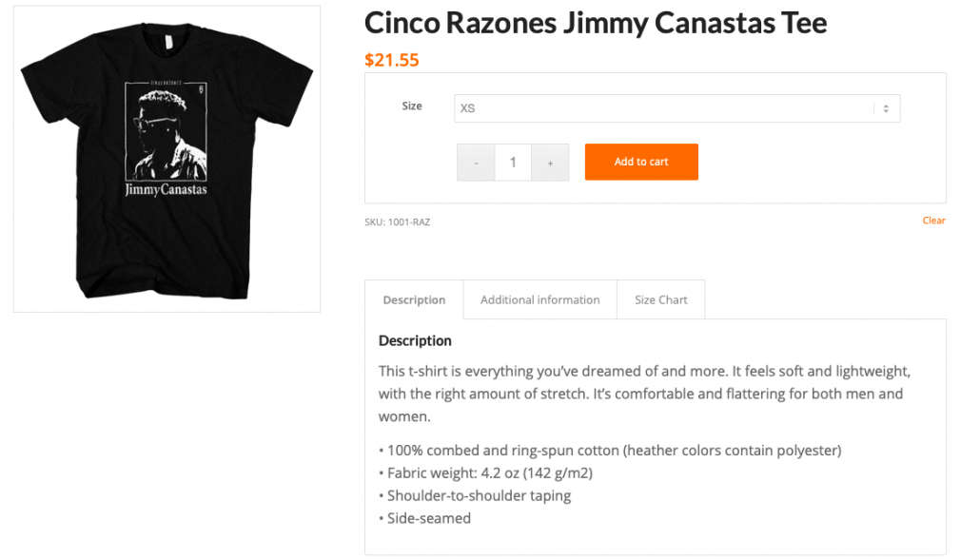
Task: Decrease quantity with the minus button
Action: pos(476,163)
